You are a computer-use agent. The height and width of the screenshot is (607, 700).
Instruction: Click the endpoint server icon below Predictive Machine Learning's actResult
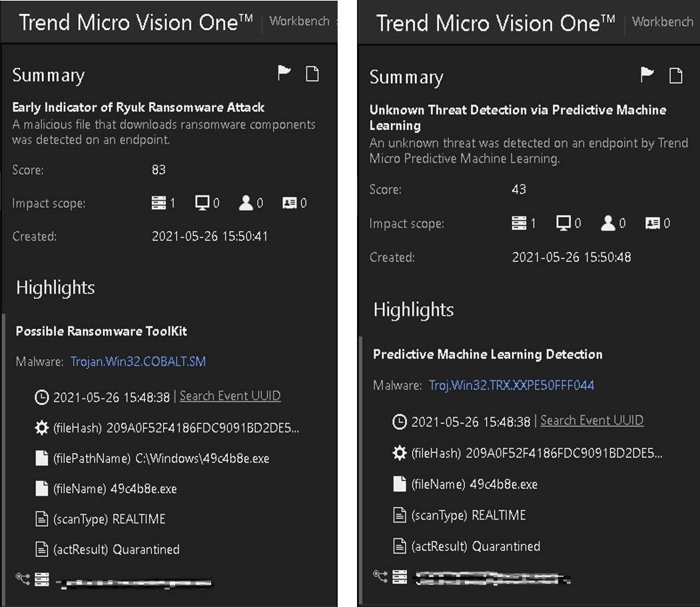(400, 576)
